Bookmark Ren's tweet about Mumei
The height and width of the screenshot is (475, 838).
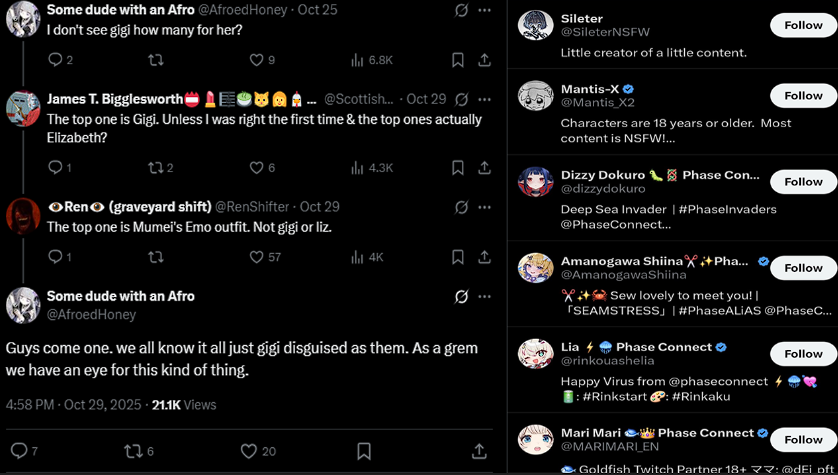click(457, 257)
